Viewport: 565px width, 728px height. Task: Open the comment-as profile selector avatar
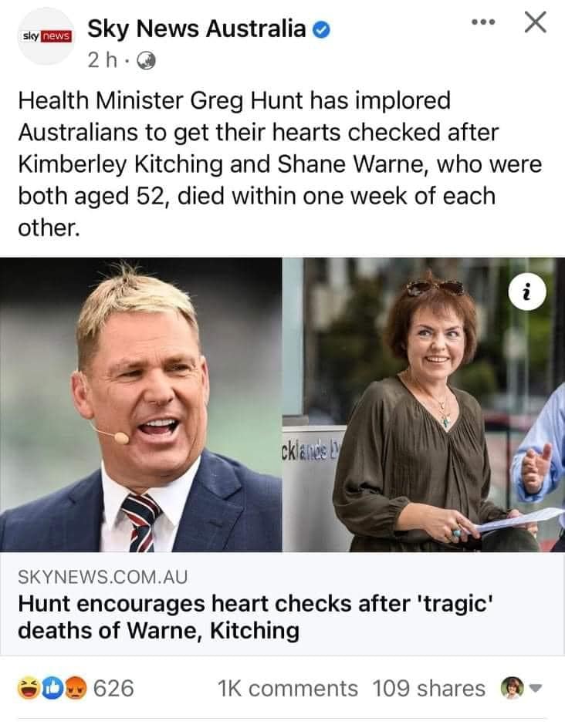(512, 688)
